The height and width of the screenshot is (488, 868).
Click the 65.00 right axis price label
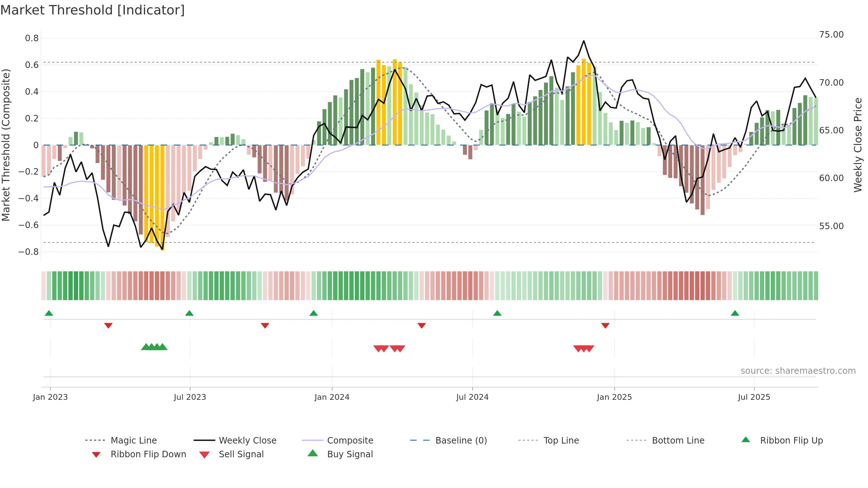click(x=831, y=130)
